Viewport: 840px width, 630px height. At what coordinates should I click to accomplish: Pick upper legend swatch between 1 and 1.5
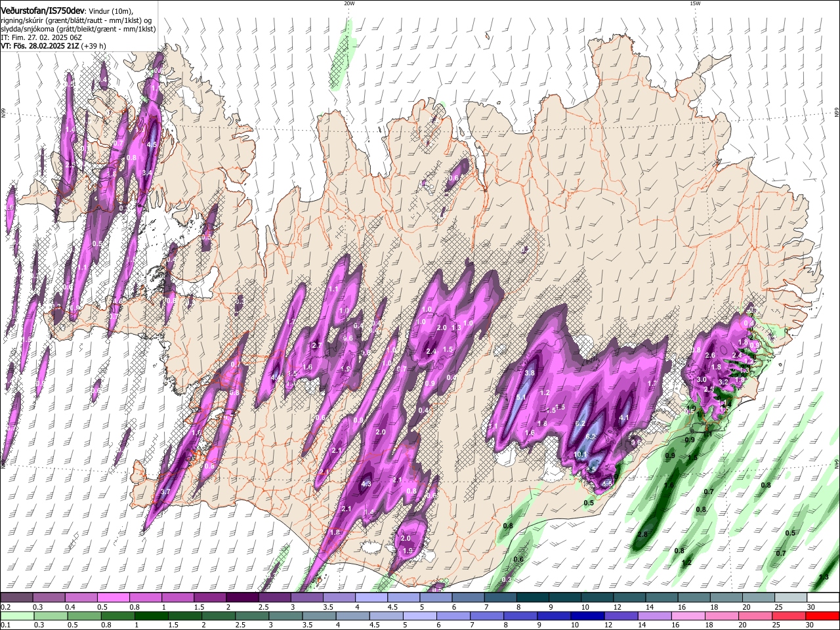(x=178, y=597)
